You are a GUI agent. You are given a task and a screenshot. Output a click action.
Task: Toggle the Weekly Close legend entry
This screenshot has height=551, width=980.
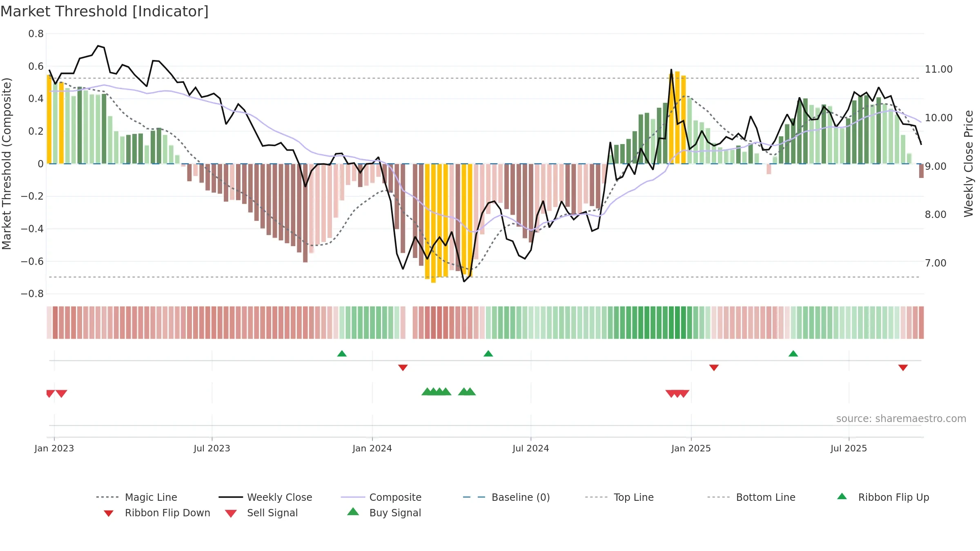[x=265, y=497]
